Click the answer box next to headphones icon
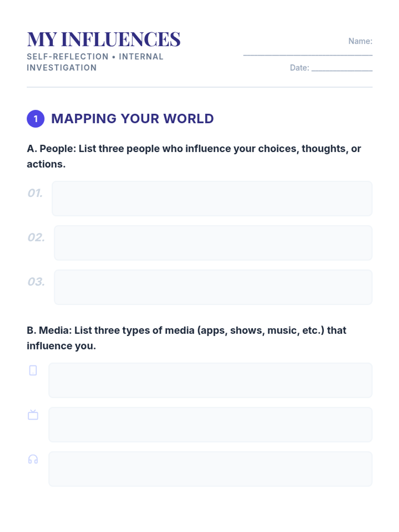 point(210,469)
